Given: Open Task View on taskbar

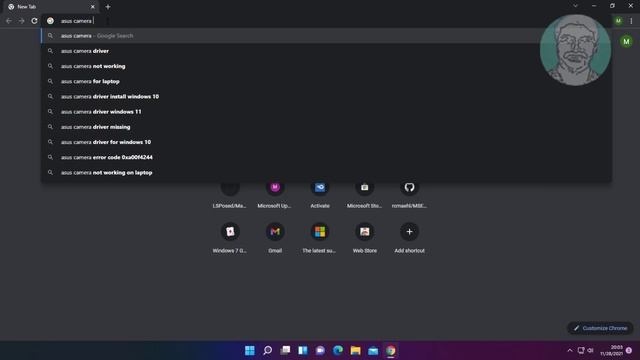Looking at the screenshot, I should [x=285, y=350].
